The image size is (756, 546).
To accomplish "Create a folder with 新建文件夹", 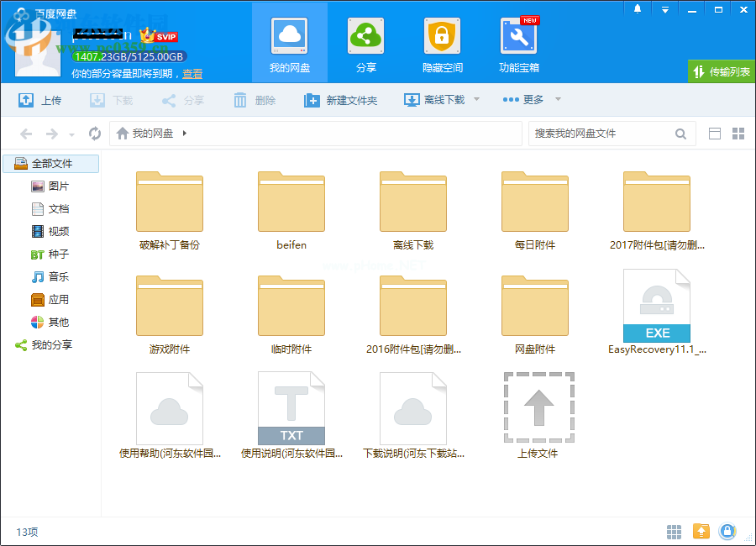I will coord(340,100).
